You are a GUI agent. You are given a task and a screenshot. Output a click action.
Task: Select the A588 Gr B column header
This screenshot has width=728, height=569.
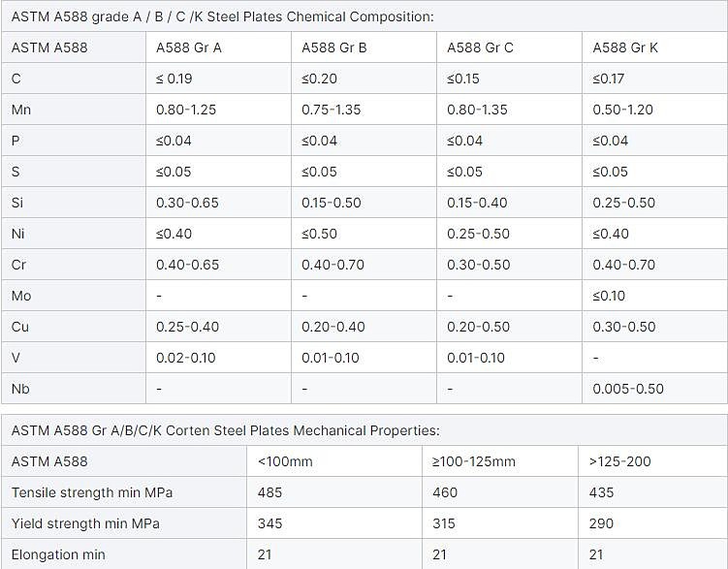tap(334, 47)
